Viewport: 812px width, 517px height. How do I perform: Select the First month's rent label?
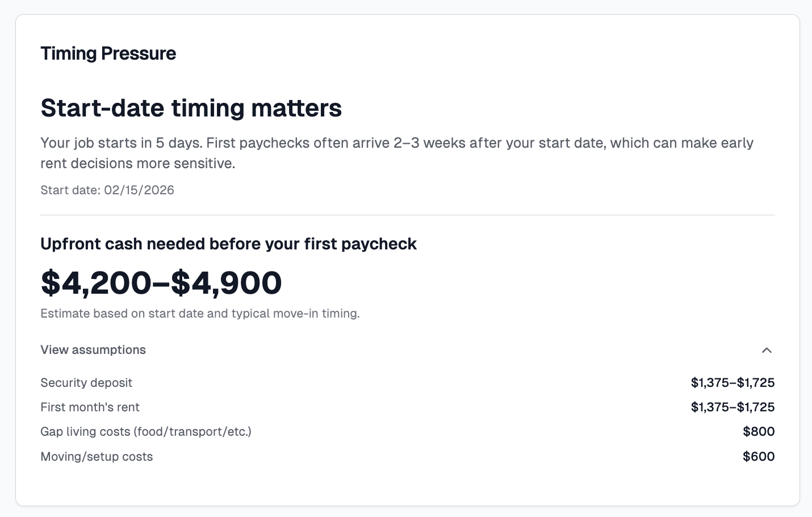click(x=90, y=407)
